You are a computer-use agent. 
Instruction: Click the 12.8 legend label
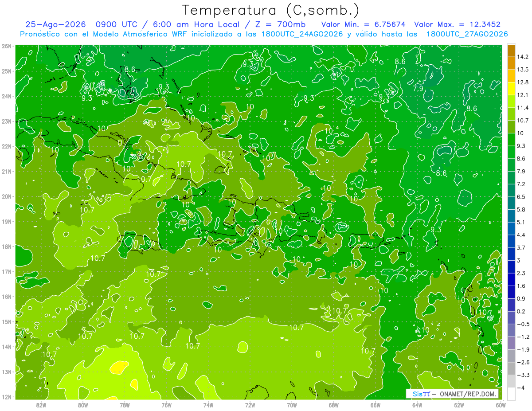[523, 82]
